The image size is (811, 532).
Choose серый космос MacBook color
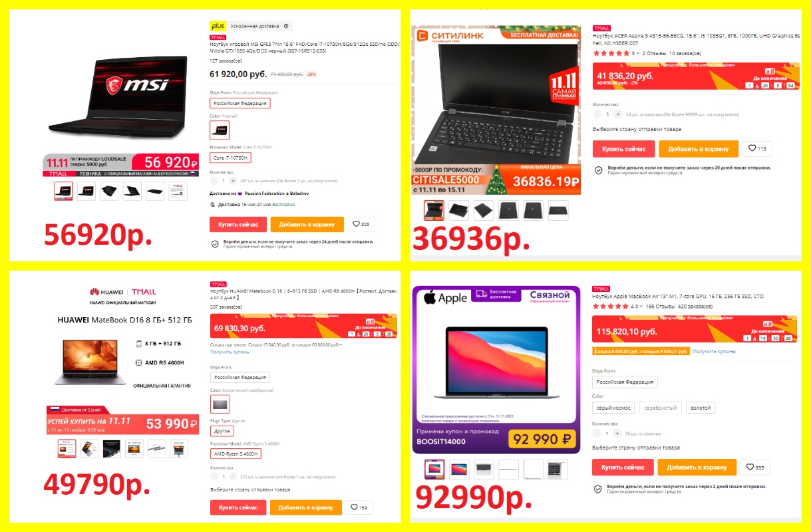coord(613,408)
